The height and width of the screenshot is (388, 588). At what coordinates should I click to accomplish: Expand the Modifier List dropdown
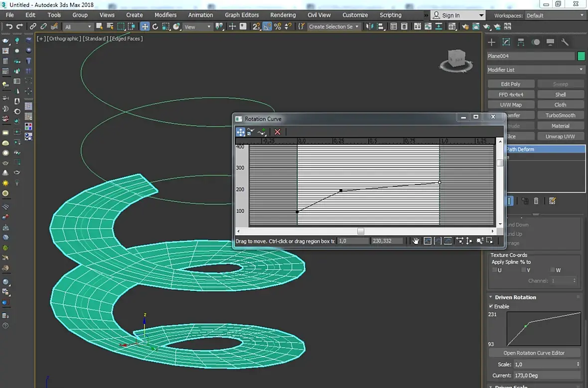(536, 70)
